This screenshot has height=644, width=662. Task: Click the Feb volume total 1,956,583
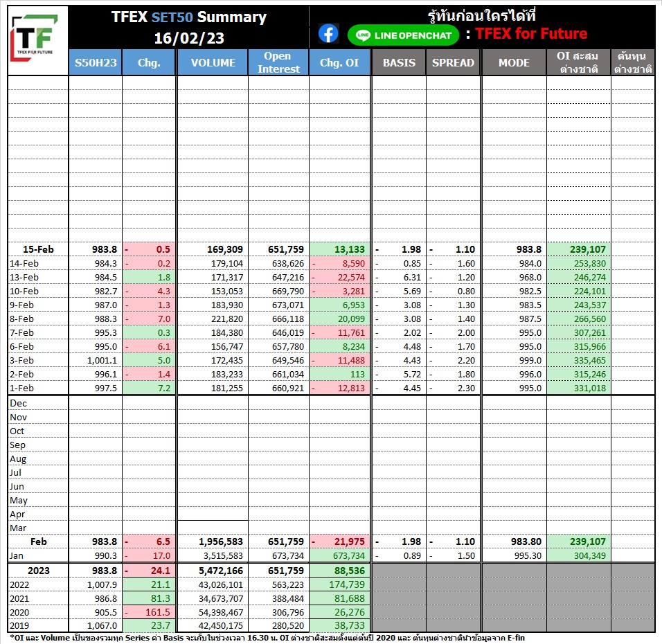(x=221, y=542)
